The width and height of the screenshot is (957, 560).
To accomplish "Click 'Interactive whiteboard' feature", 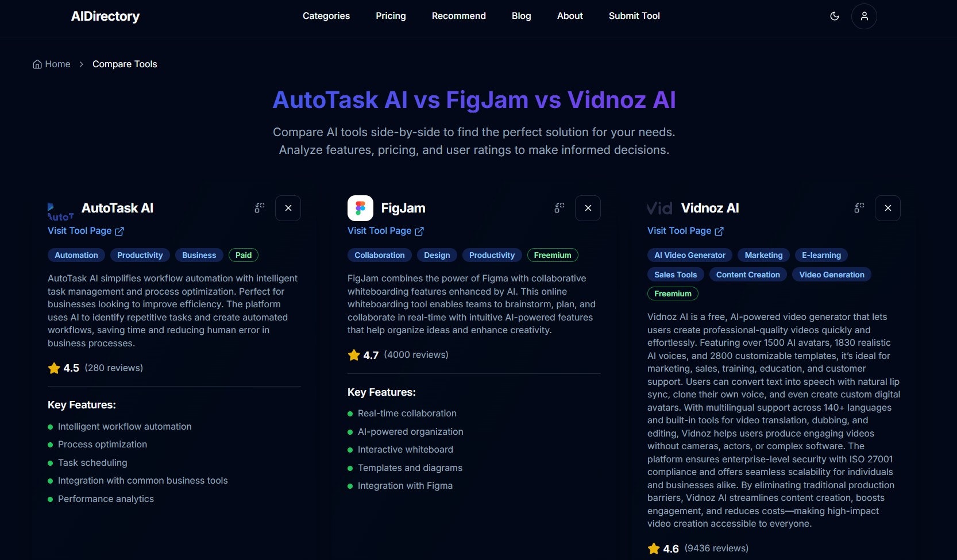I will pos(406,450).
